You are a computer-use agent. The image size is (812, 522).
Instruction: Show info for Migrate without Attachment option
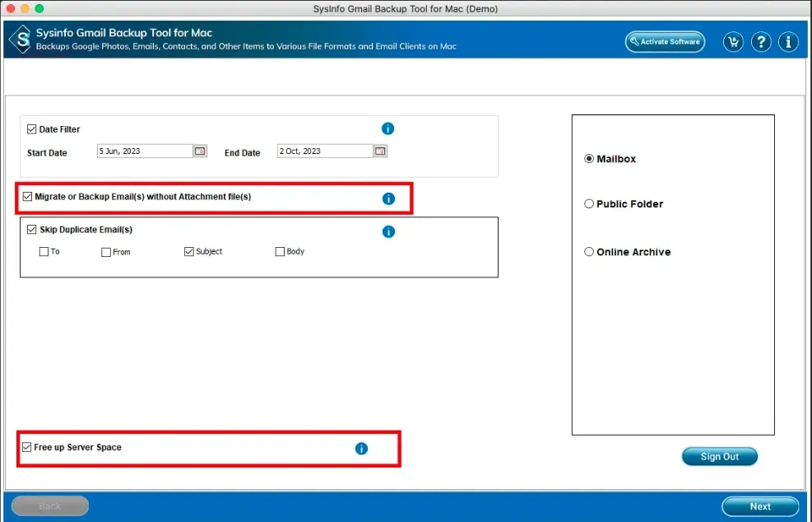point(388,198)
